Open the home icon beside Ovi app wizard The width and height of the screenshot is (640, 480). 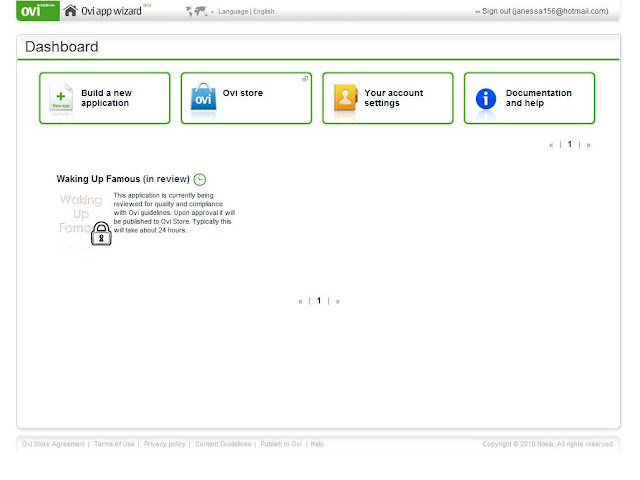point(70,11)
